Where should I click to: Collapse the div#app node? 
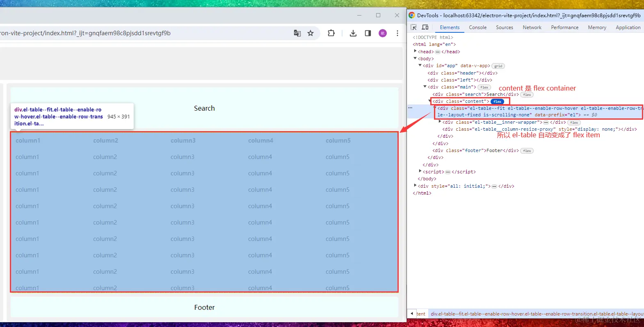point(420,65)
